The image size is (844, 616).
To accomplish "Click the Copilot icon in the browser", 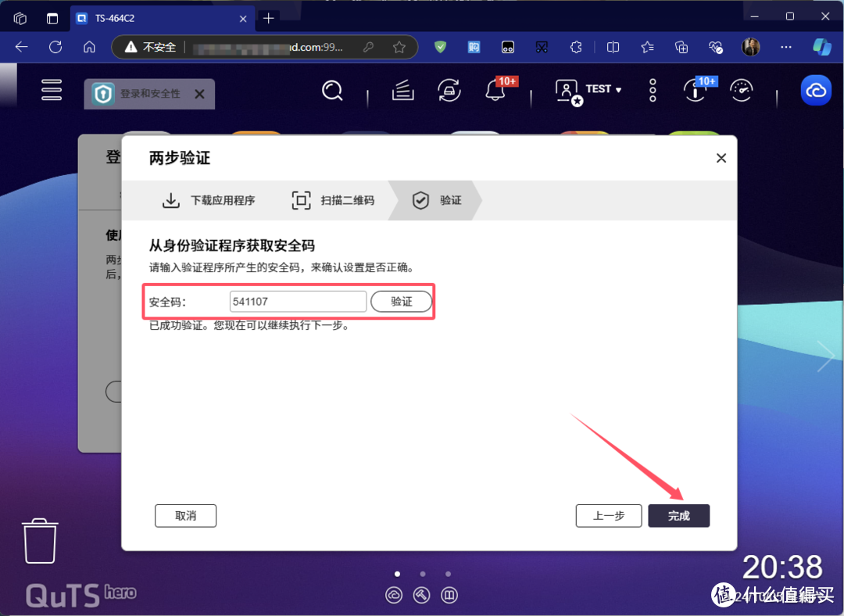I will pos(822,47).
